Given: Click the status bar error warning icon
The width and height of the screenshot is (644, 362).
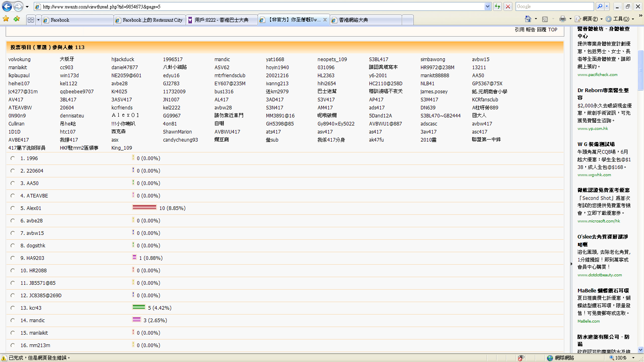Looking at the screenshot, I should coord(4,358).
